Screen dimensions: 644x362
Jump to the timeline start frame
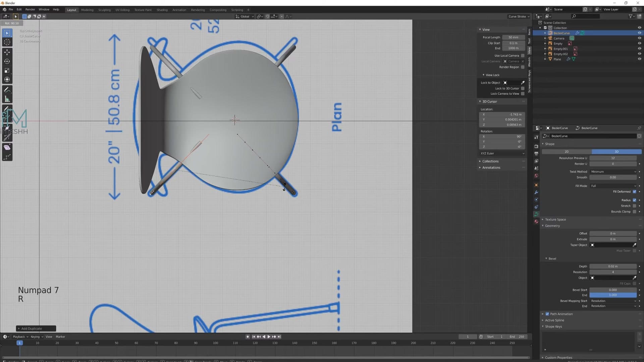tap(254, 337)
